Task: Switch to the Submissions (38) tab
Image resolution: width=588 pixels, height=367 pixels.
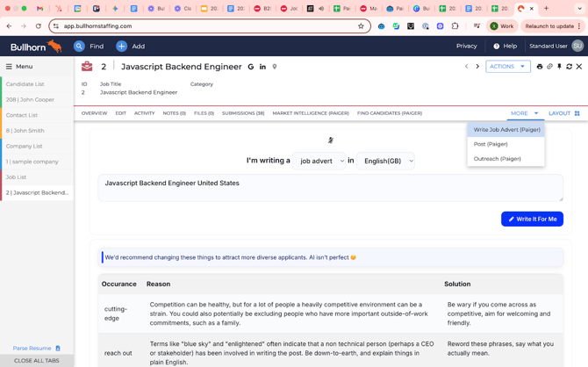Action: click(x=243, y=113)
